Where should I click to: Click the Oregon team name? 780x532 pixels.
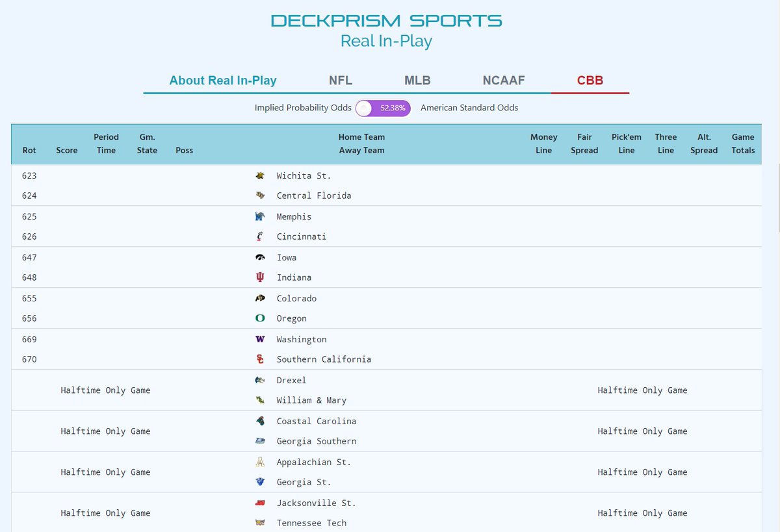(291, 318)
